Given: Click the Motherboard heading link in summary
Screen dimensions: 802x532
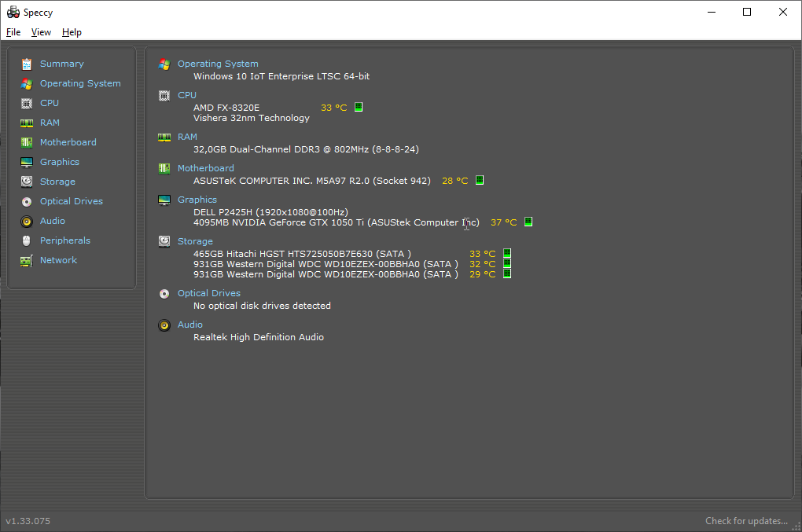Looking at the screenshot, I should [206, 168].
